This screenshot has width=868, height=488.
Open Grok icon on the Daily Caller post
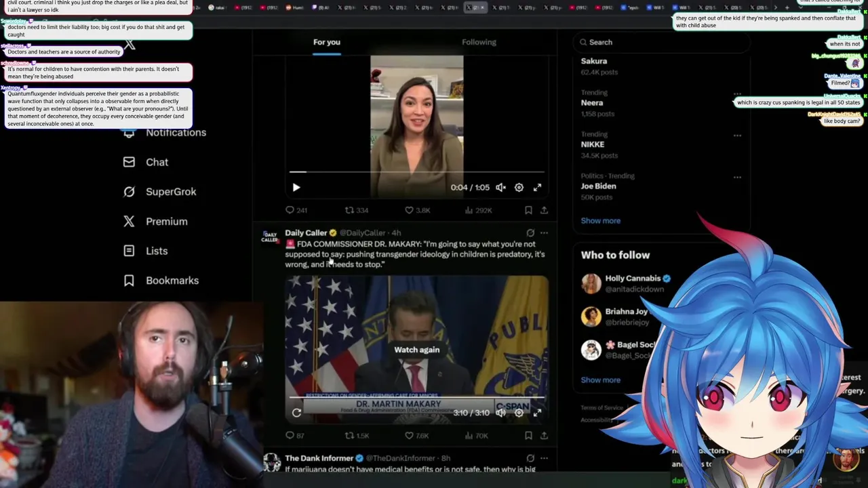(530, 232)
